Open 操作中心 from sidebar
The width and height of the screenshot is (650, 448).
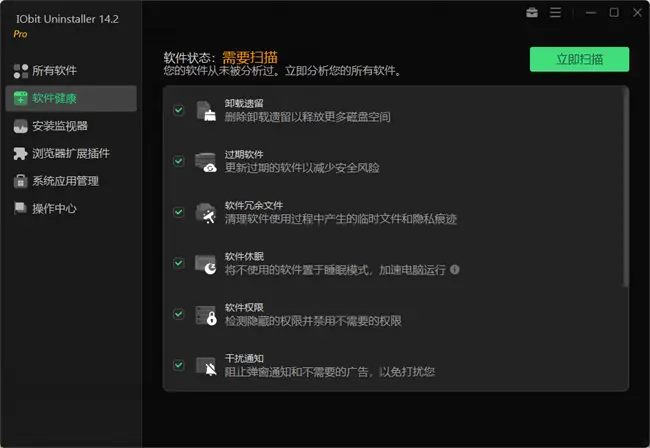tap(71, 208)
